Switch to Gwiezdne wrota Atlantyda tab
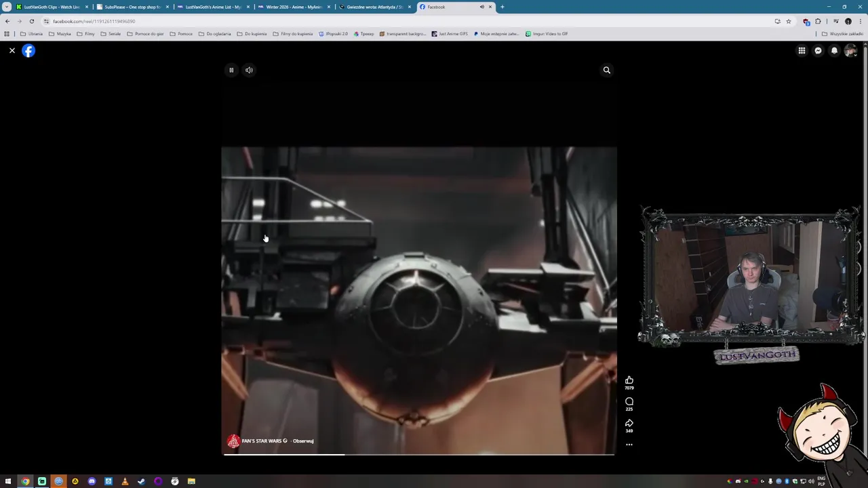This screenshot has height=488, width=868. click(374, 7)
